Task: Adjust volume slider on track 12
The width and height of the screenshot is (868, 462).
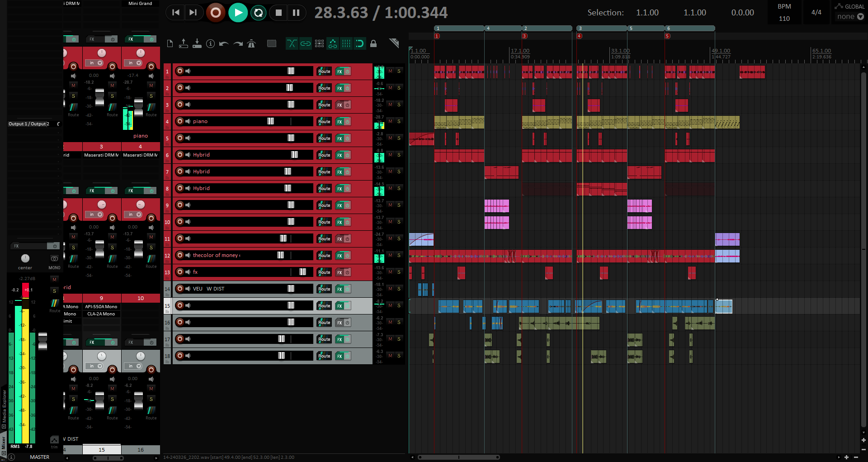Action: [x=280, y=255]
